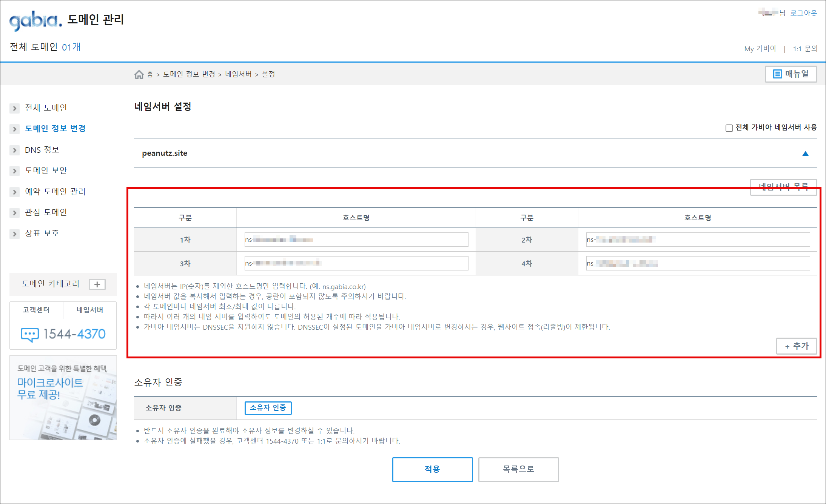
Task: Click arrow icon beside 도메인 보안
Action: pyautogui.click(x=14, y=171)
